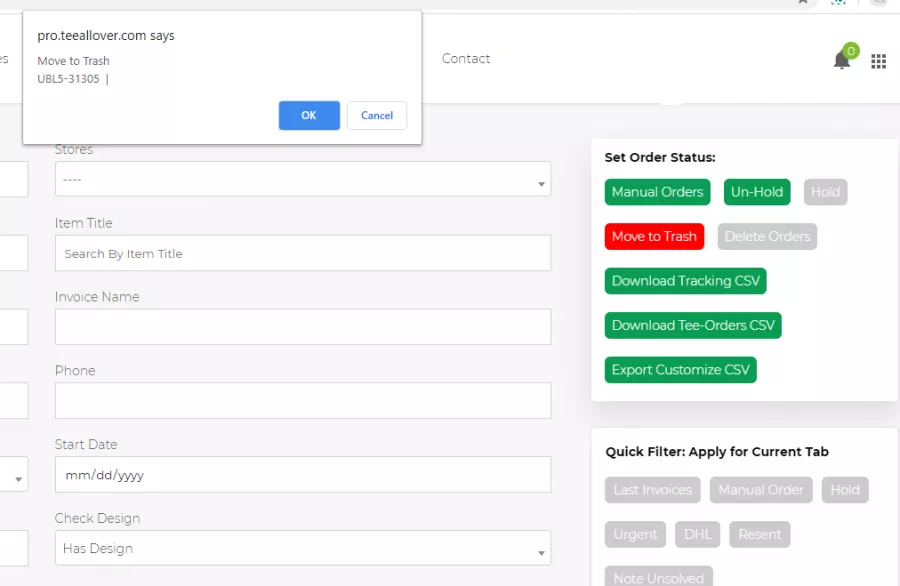Expand the Stores dropdown
900x586 pixels.
click(302, 180)
